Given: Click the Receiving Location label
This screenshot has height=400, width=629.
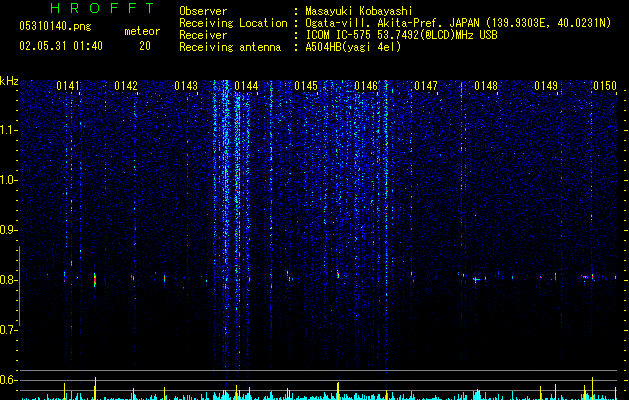Looking at the screenshot, I should point(233,23).
